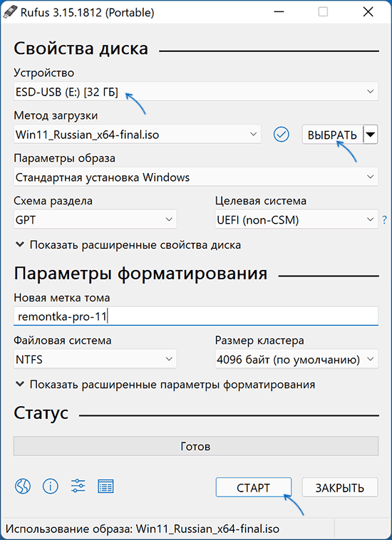Open the log window icon
Image resolution: width=392 pixels, height=540 pixels.
pyautogui.click(x=105, y=487)
